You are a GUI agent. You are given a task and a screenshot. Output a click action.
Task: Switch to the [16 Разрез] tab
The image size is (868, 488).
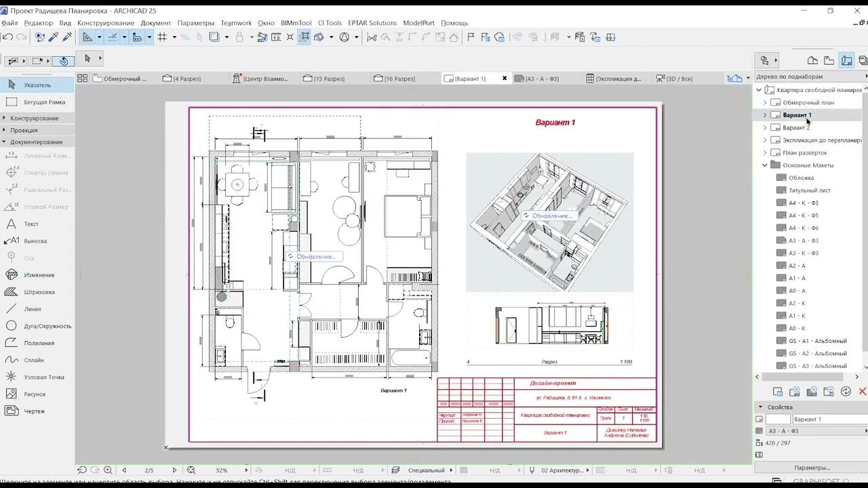tap(399, 79)
